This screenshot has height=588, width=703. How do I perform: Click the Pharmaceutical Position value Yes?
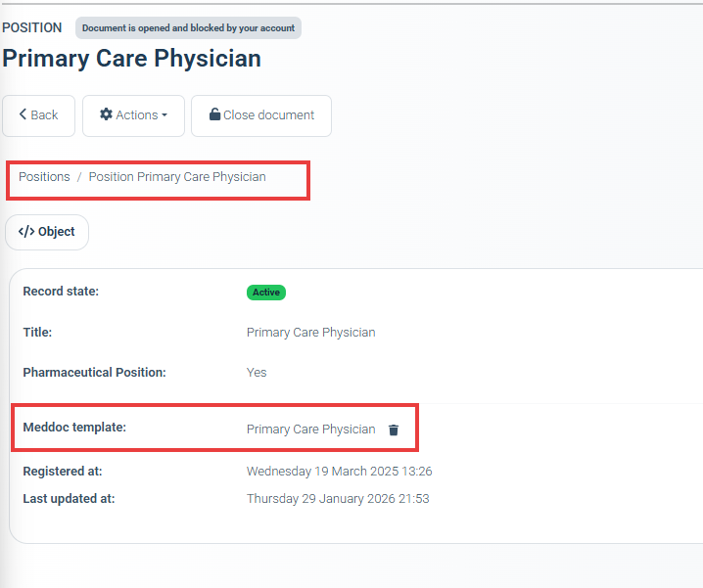pos(257,373)
